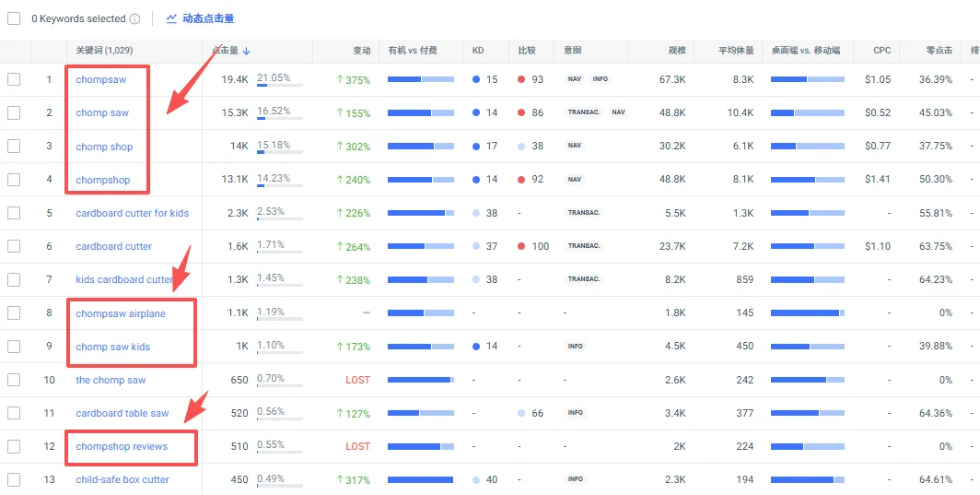The width and height of the screenshot is (980, 495).
Task: Click the red 比较 dot with 93
Action: pyautogui.click(x=522, y=79)
